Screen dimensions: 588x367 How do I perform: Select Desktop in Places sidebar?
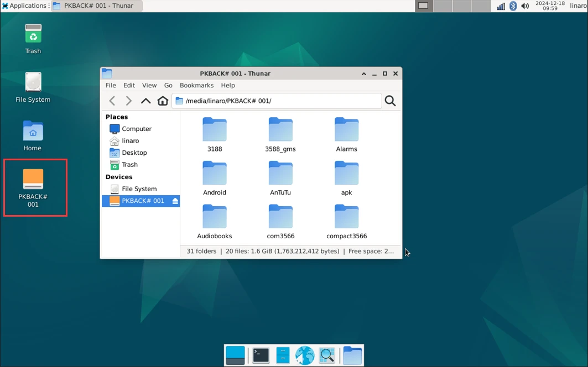click(x=141, y=153)
